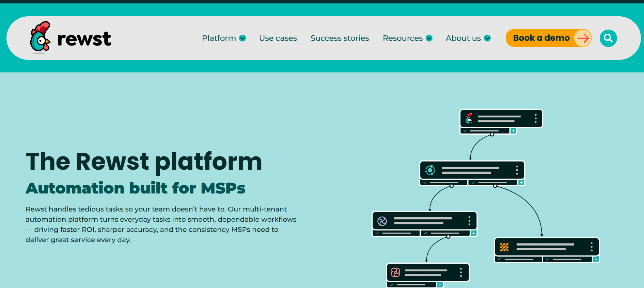
Task: Click the paragraph starting 'Rewst handles tedious tasks'
Action: [161, 224]
